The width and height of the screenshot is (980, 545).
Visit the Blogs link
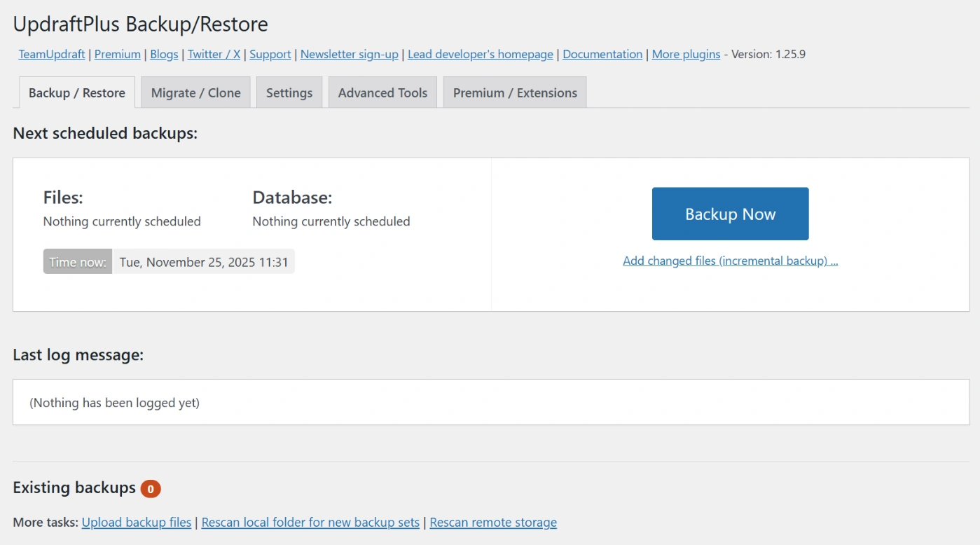(164, 54)
